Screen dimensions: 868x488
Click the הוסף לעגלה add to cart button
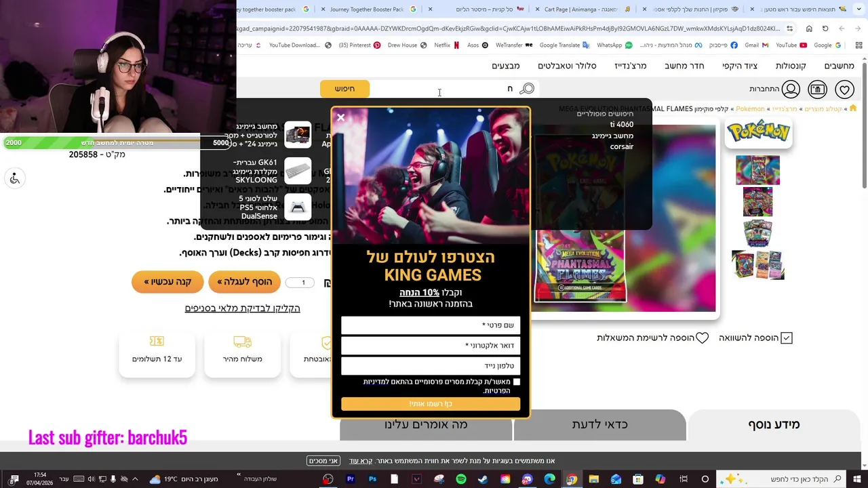tap(244, 282)
